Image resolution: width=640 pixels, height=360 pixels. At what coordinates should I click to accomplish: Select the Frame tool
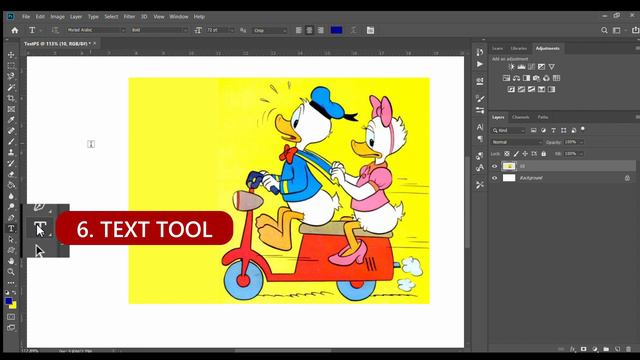(x=11, y=109)
